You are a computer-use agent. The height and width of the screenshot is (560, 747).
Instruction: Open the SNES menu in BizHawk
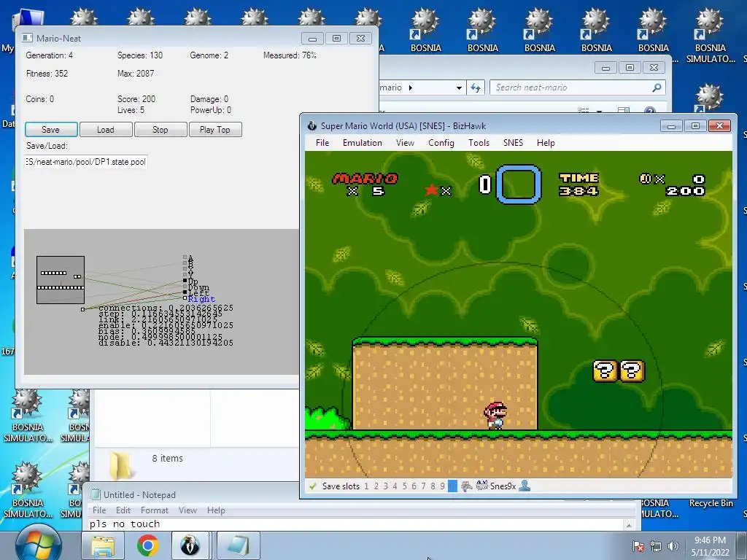pos(513,143)
